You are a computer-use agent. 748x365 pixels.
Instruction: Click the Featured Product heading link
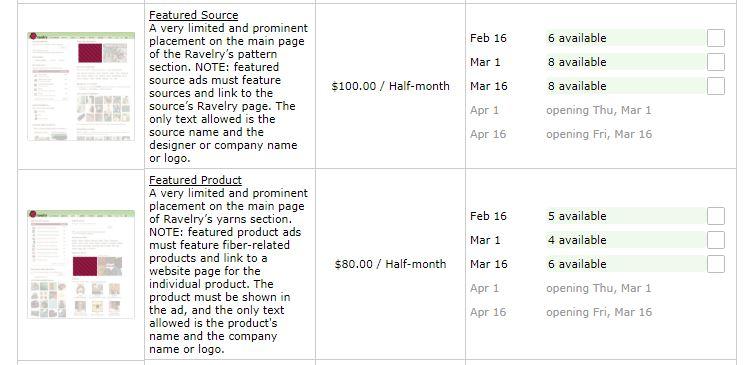click(x=195, y=180)
